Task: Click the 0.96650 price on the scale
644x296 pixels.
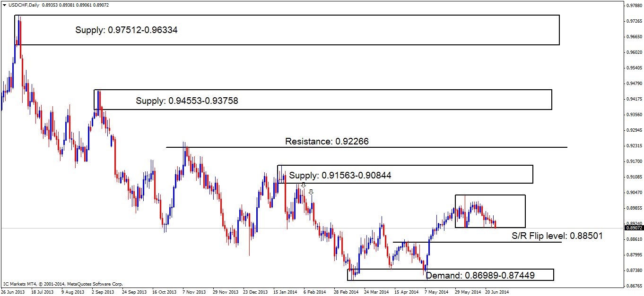Action: [634, 37]
